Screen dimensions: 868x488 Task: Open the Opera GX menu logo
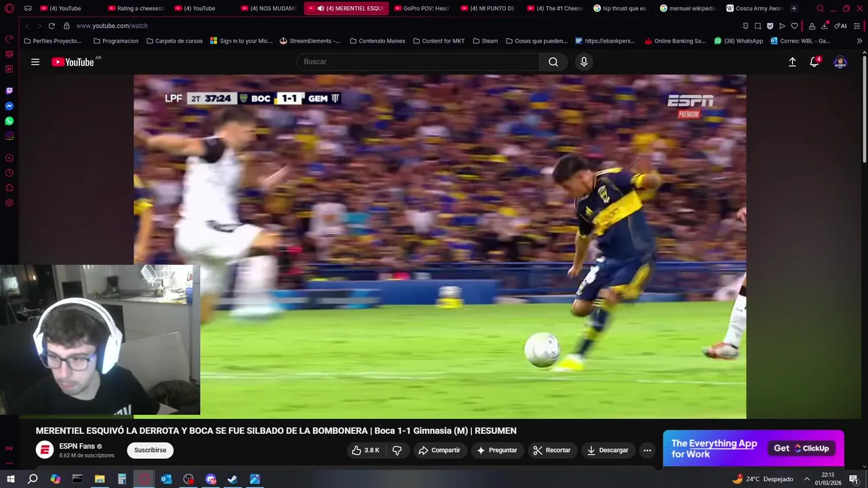(9, 8)
